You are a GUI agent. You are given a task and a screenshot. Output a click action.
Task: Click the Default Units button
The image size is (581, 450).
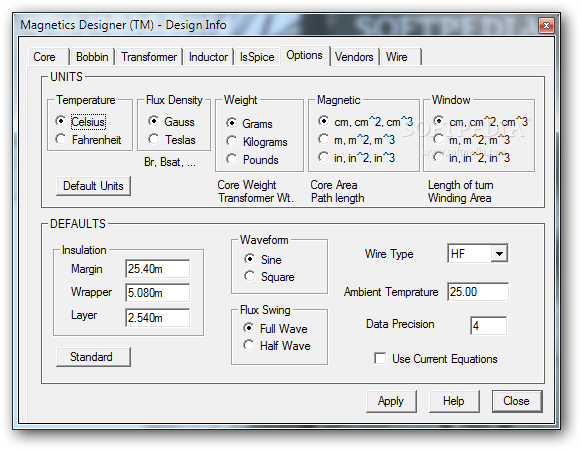tap(93, 186)
